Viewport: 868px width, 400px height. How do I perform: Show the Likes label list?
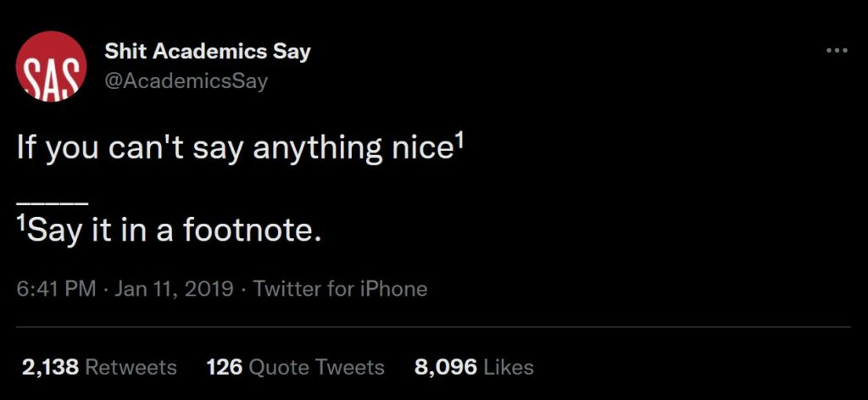click(x=509, y=367)
